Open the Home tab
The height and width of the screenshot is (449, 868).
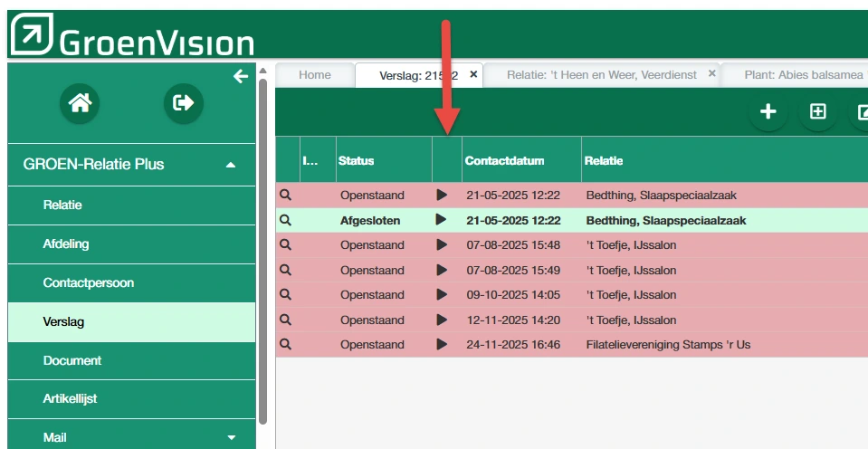(315, 75)
